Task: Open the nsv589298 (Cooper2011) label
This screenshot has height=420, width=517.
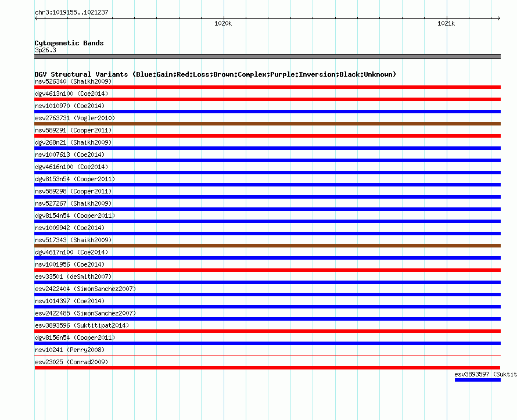Action: pyautogui.click(x=73, y=191)
